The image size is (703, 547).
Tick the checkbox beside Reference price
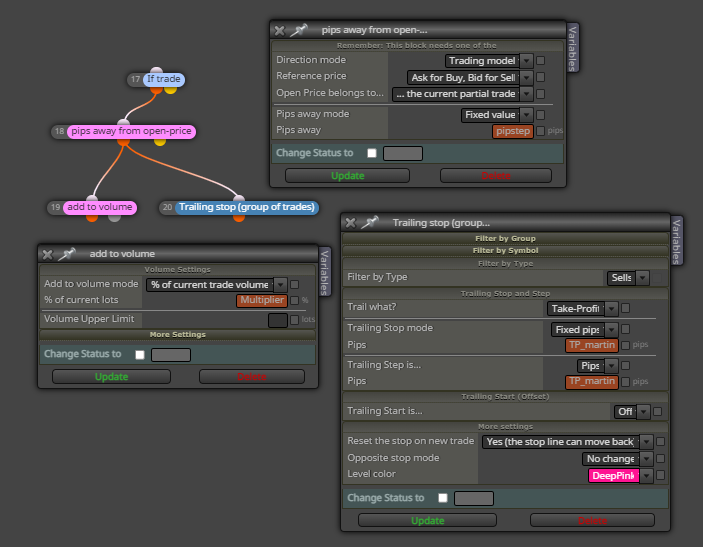click(541, 77)
